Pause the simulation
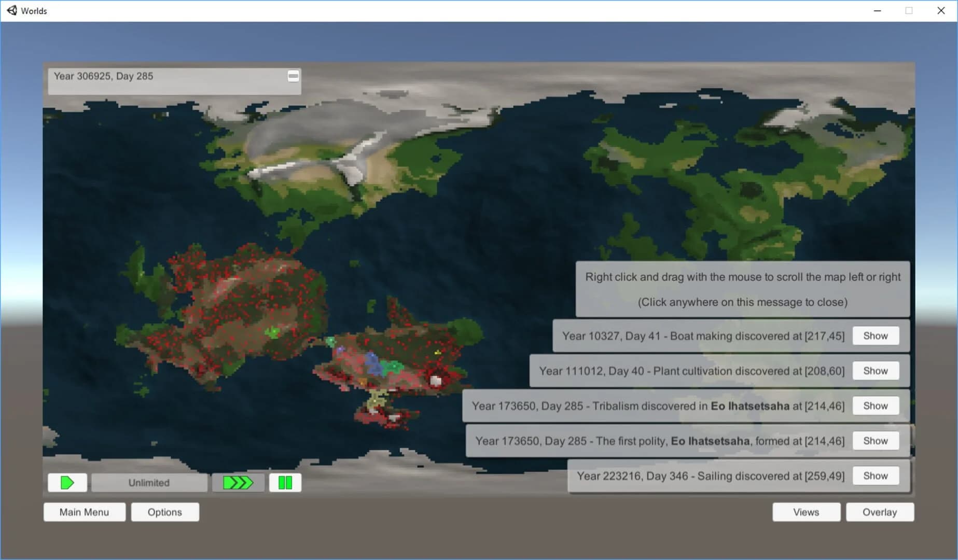 click(x=285, y=483)
